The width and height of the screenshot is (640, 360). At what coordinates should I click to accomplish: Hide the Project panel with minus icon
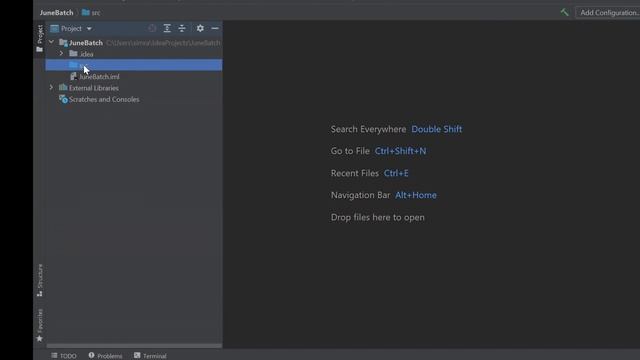[215, 28]
